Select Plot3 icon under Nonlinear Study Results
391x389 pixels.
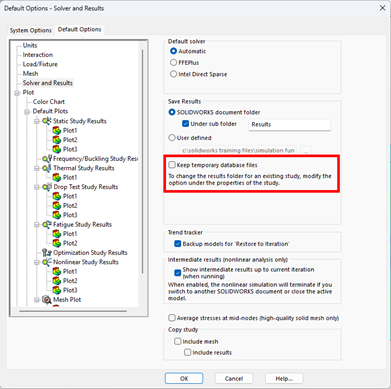pos(57,290)
